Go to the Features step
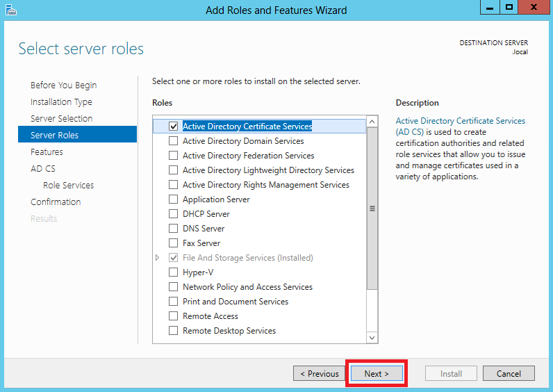553x392 pixels. [x=47, y=152]
